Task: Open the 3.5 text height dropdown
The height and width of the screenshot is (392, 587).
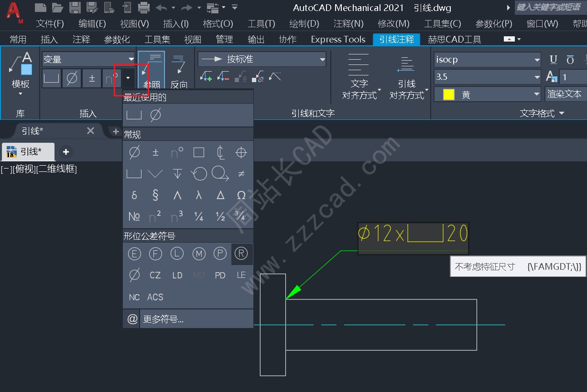Action: 488,77
